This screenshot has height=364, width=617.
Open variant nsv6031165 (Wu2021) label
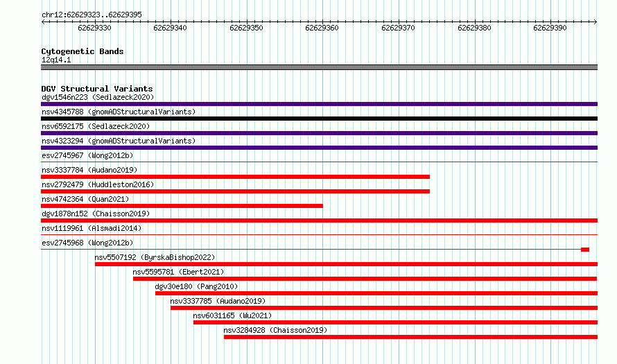pyautogui.click(x=232, y=315)
